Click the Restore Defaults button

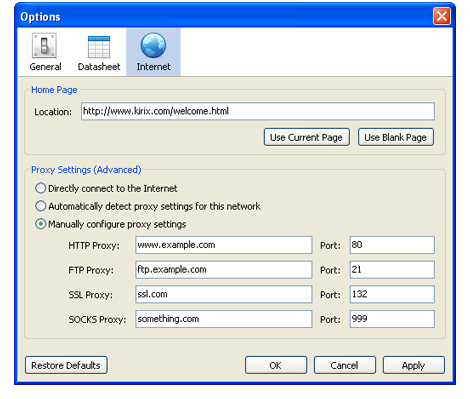66,365
